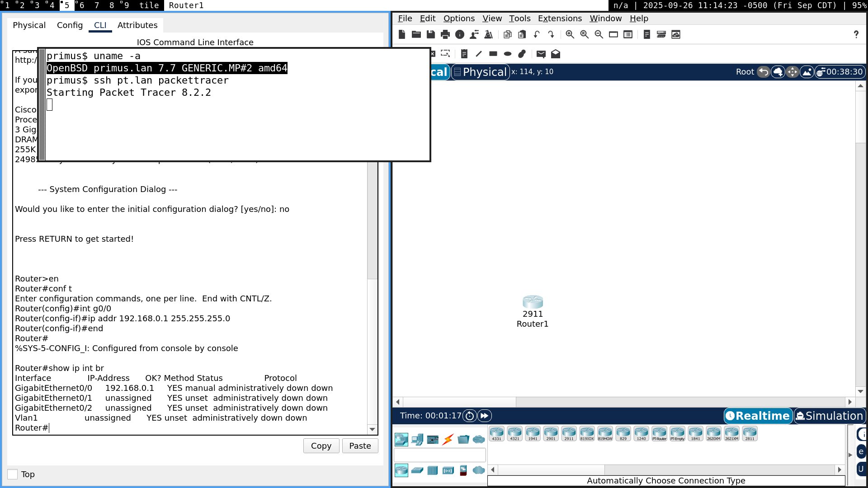Click the CLI scrollbar down arrow
The height and width of the screenshot is (488, 868).
point(372,429)
